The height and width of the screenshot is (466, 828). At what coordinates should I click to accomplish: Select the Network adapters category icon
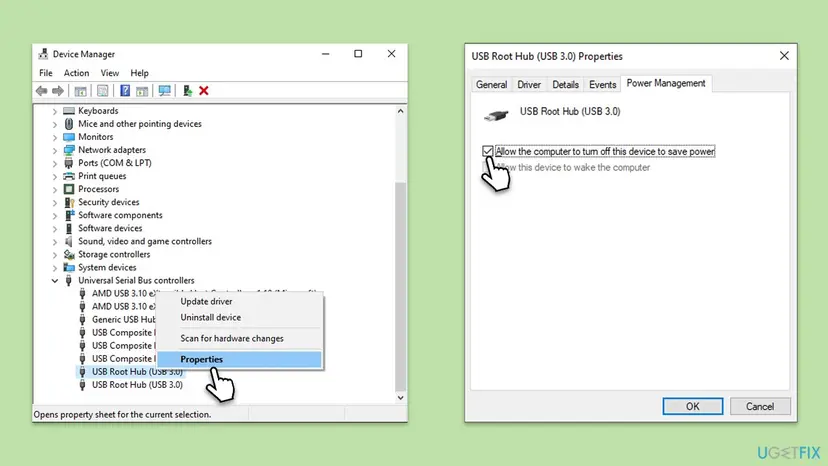click(69, 150)
